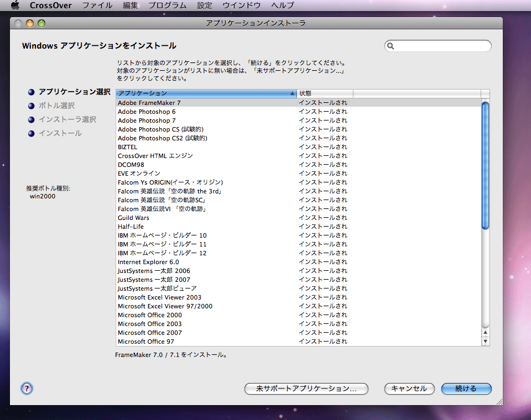Select IBM ホームページ・ビルダー 12 row
The height and width of the screenshot is (420, 531).
(x=298, y=253)
